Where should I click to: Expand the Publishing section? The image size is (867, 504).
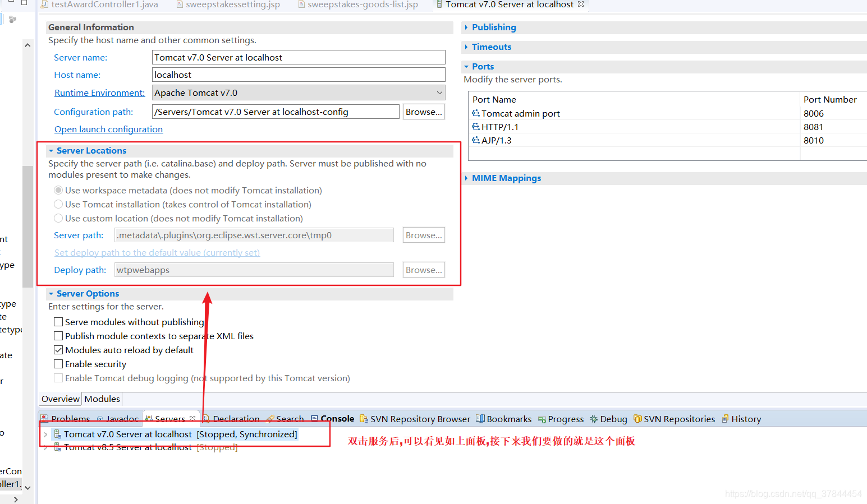(x=466, y=27)
